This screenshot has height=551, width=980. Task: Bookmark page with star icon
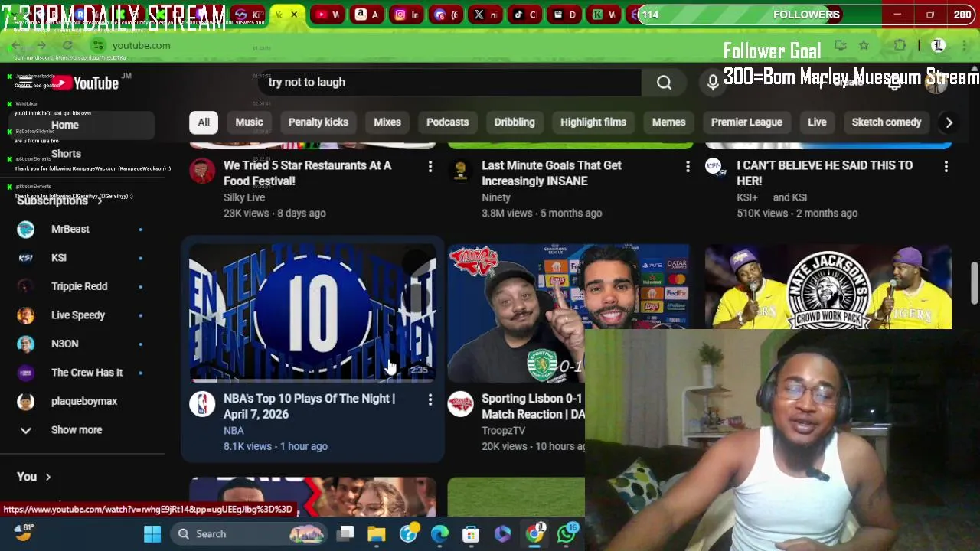pos(864,46)
